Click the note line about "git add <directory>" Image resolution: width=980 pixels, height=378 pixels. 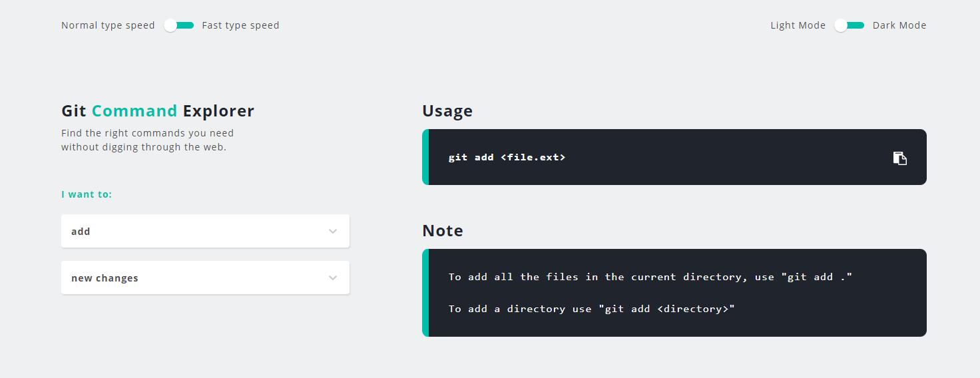[591, 309]
